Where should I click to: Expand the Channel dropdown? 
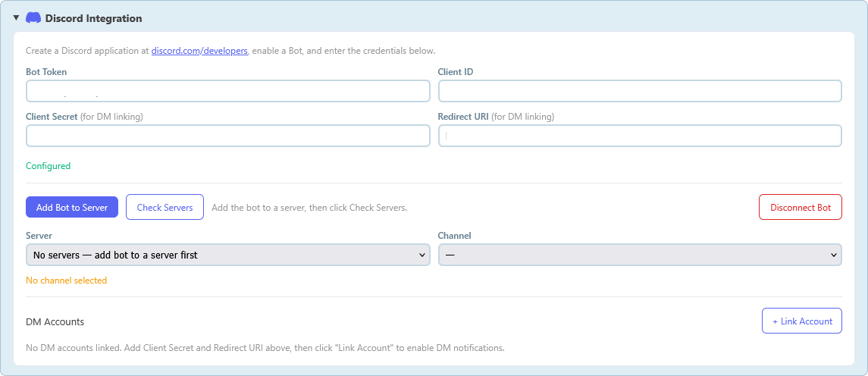click(x=640, y=255)
